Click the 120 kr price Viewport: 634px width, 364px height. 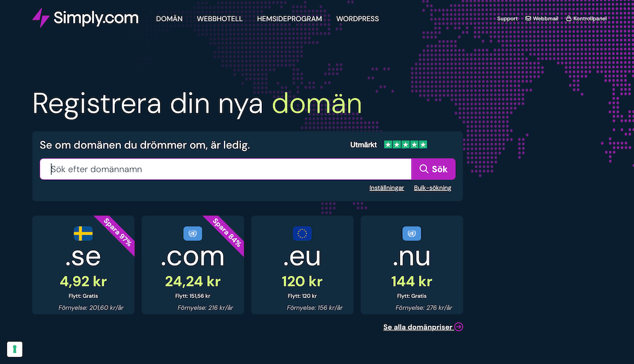tap(302, 281)
